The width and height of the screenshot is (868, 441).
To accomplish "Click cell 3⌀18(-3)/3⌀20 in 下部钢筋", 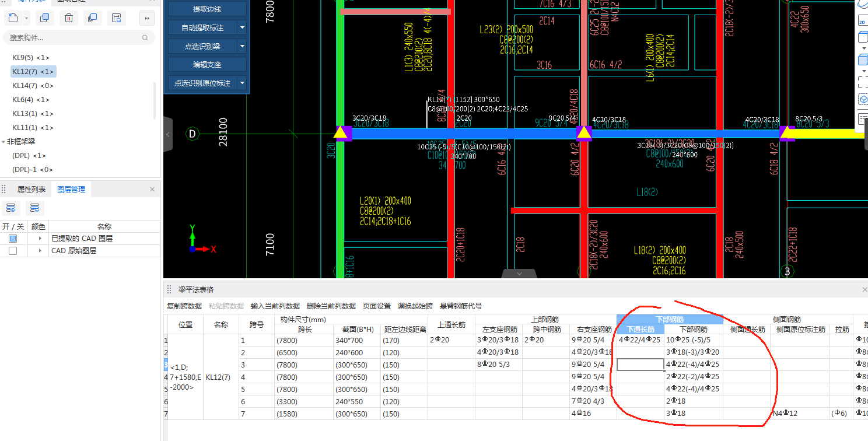I will pyautogui.click(x=694, y=352).
